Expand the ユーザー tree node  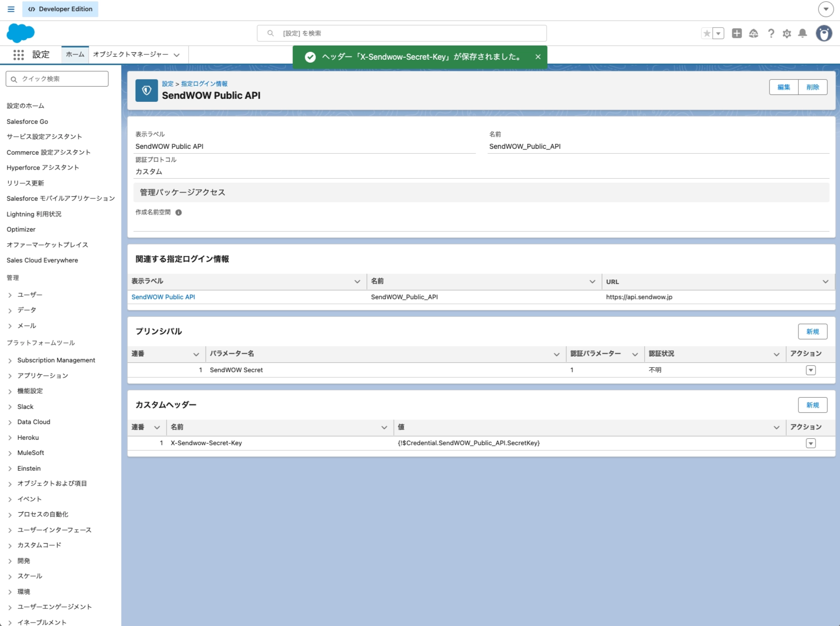tap(10, 295)
